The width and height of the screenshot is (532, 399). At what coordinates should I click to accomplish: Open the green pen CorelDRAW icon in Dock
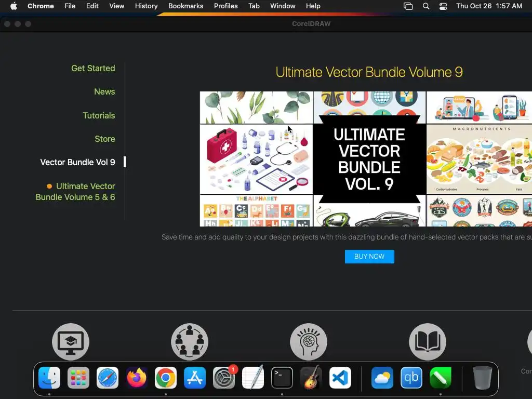tap(441, 378)
